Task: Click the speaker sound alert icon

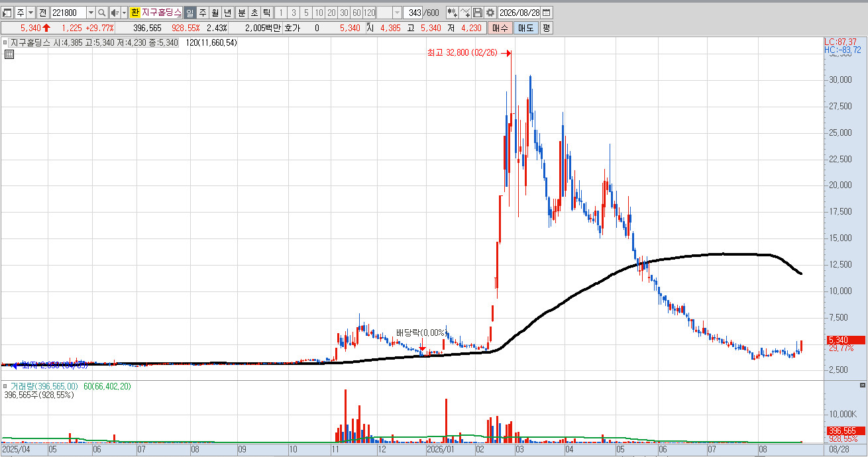Action: click(115, 13)
